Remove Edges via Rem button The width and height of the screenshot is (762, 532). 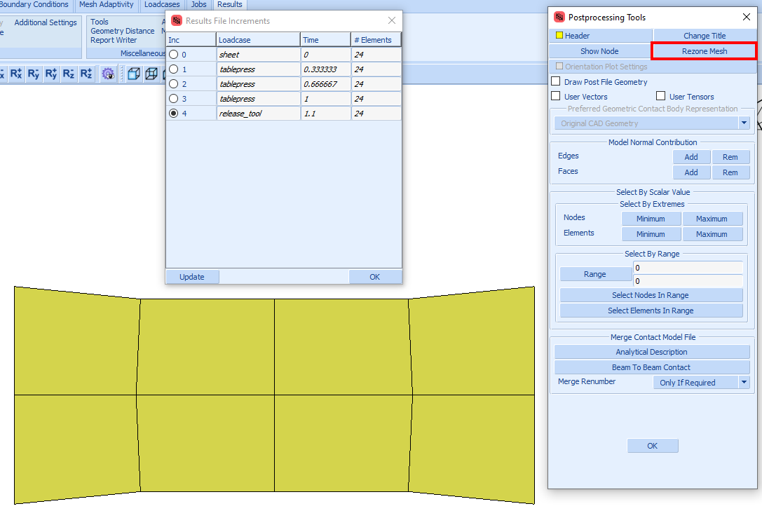coord(730,157)
